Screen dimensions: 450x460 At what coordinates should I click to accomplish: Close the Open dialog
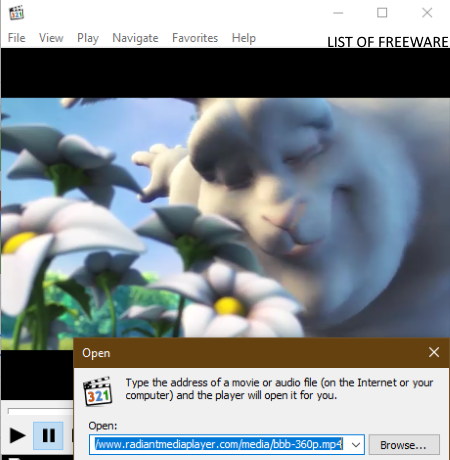click(x=434, y=352)
